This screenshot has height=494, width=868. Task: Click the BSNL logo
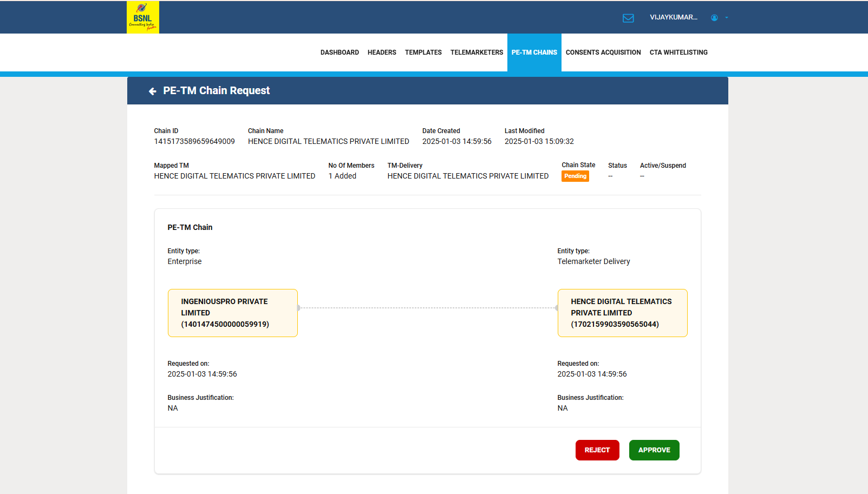pos(143,17)
